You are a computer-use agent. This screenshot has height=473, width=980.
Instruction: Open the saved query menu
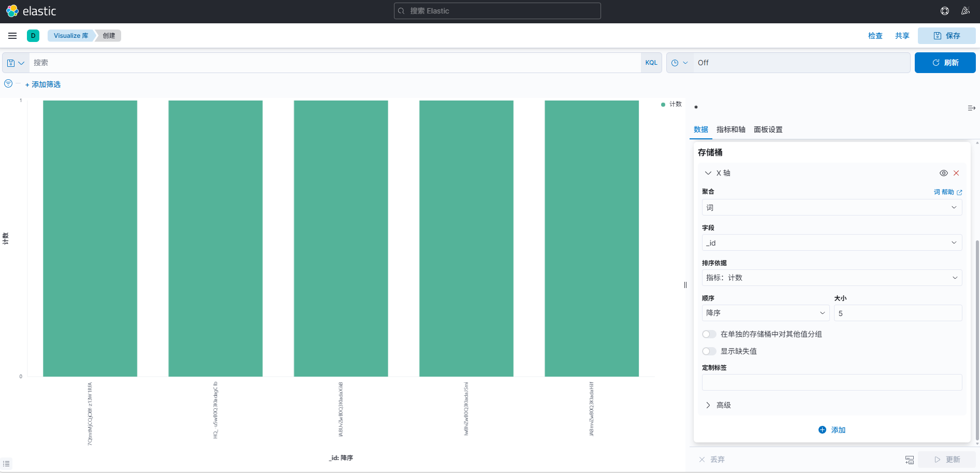coord(16,63)
